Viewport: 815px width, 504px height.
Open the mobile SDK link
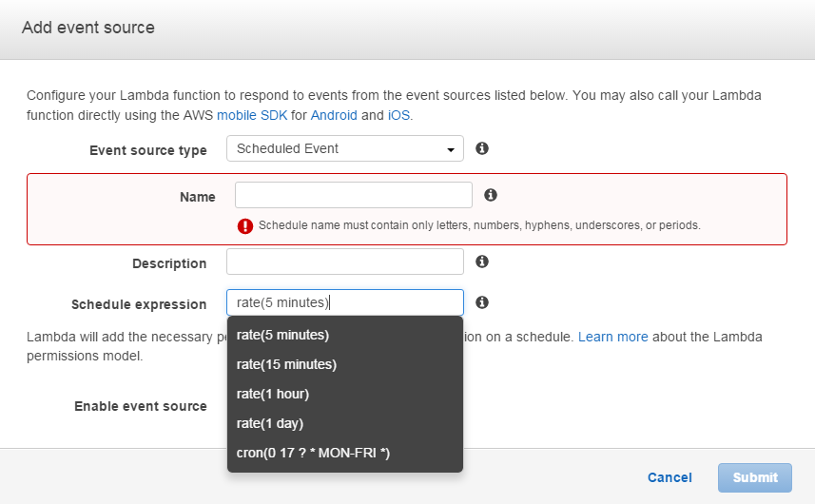[252, 115]
